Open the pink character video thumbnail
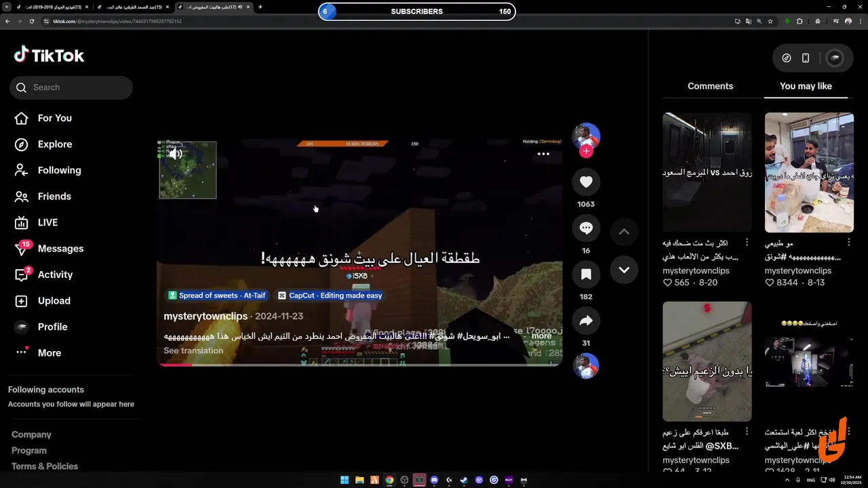This screenshot has height=488, width=868. click(707, 361)
